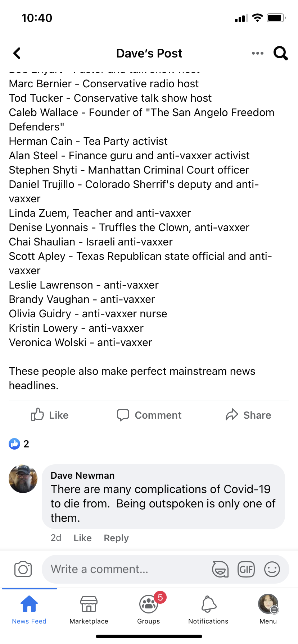298x644 pixels.
Task: Open Dave Newman's profile picture
Action: (x=23, y=479)
